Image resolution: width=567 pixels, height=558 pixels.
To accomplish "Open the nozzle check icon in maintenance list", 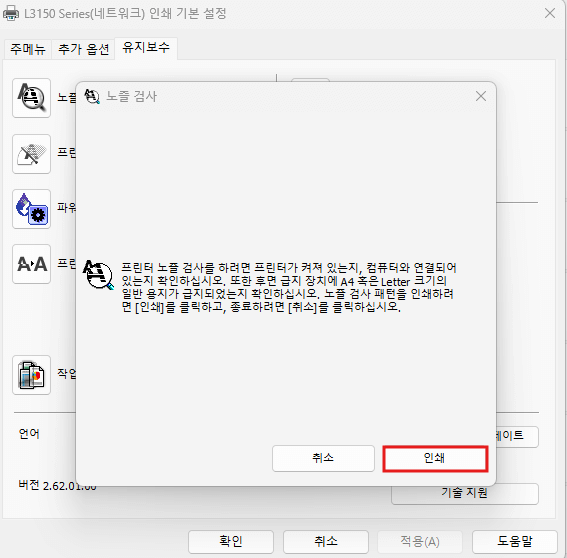I will coord(31,98).
